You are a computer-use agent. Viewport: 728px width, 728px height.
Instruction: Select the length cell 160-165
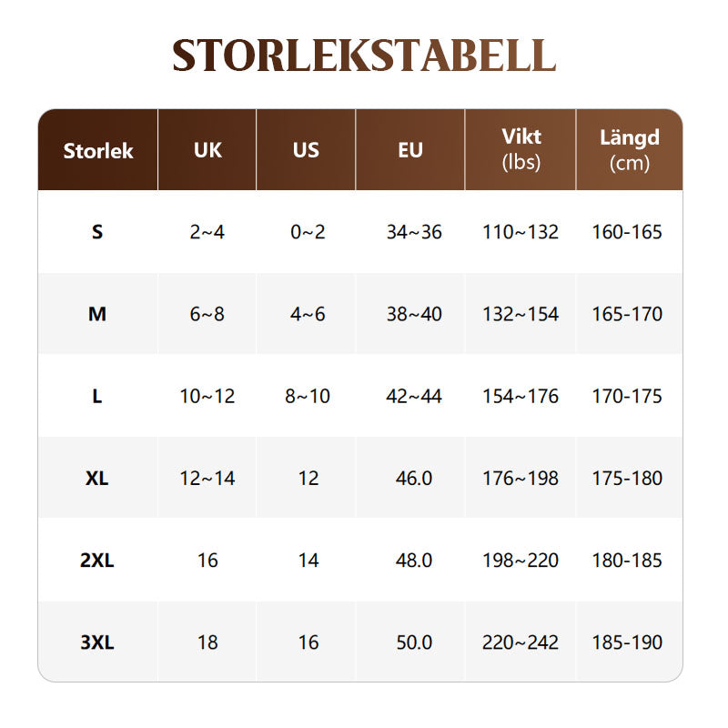(627, 232)
